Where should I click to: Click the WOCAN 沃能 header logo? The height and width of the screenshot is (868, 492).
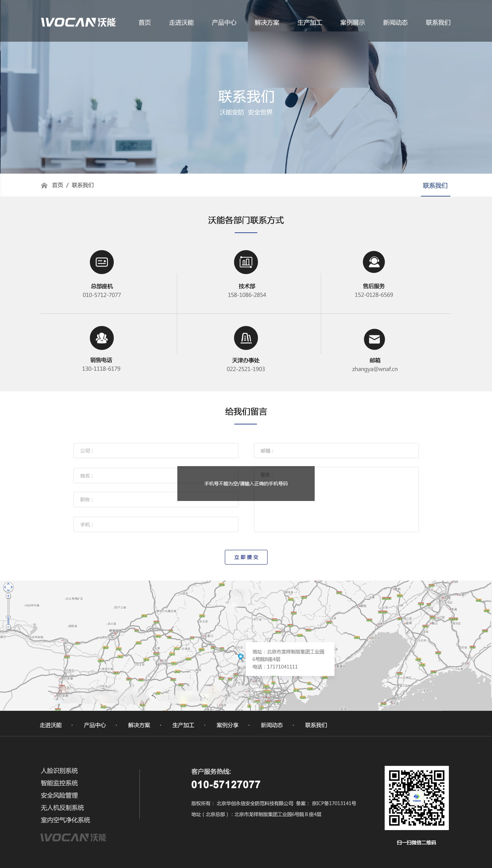pos(78,23)
